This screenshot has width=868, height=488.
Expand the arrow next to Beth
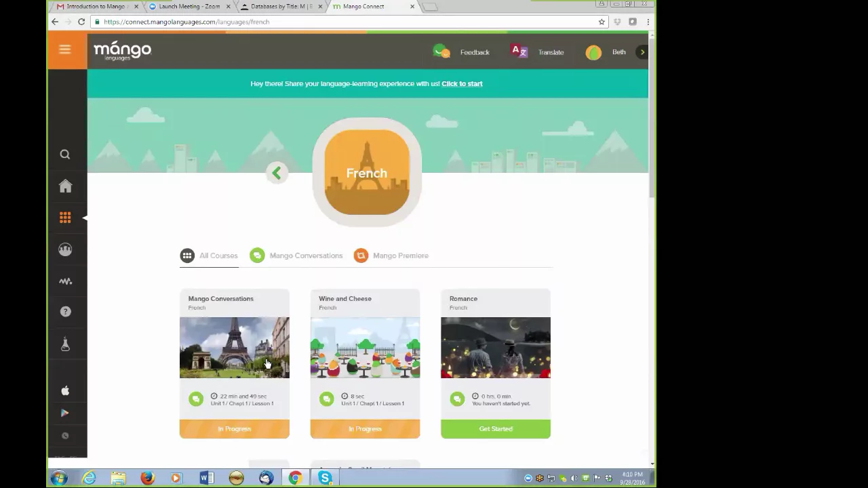coord(642,52)
